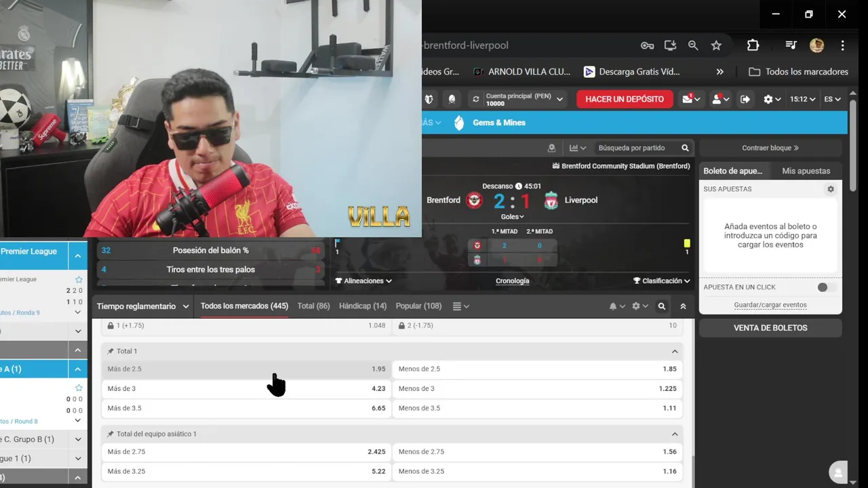The height and width of the screenshot is (488, 868).
Task: Expand the Clasificación dropdown
Action: [x=662, y=281]
